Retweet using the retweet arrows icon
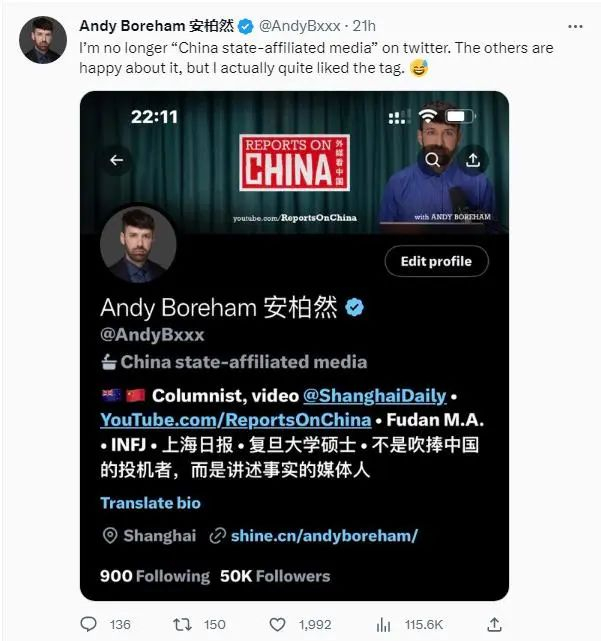The width and height of the screenshot is (601, 641). point(182,624)
